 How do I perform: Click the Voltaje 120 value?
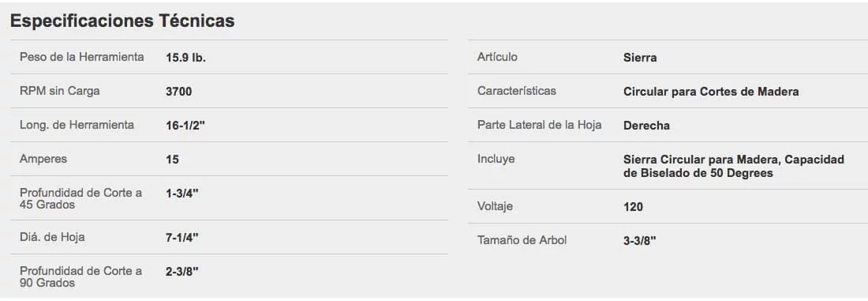coord(634,207)
